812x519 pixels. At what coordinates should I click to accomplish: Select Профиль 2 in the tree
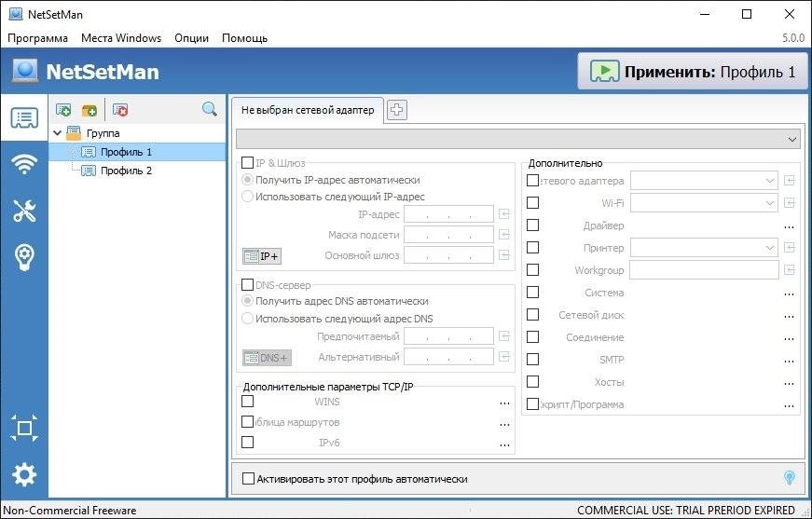pos(126,171)
